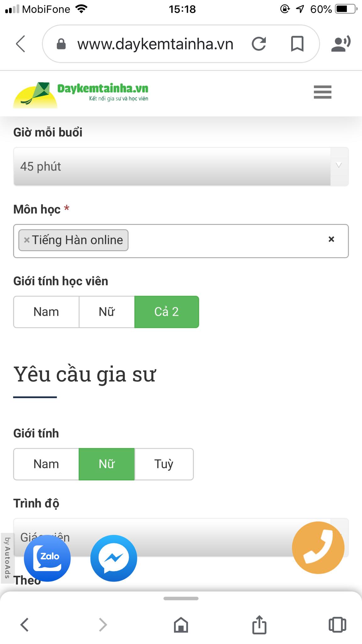Bookmark this page with the bookmark icon
Screen dimensions: 362x644
pyautogui.click(x=297, y=44)
